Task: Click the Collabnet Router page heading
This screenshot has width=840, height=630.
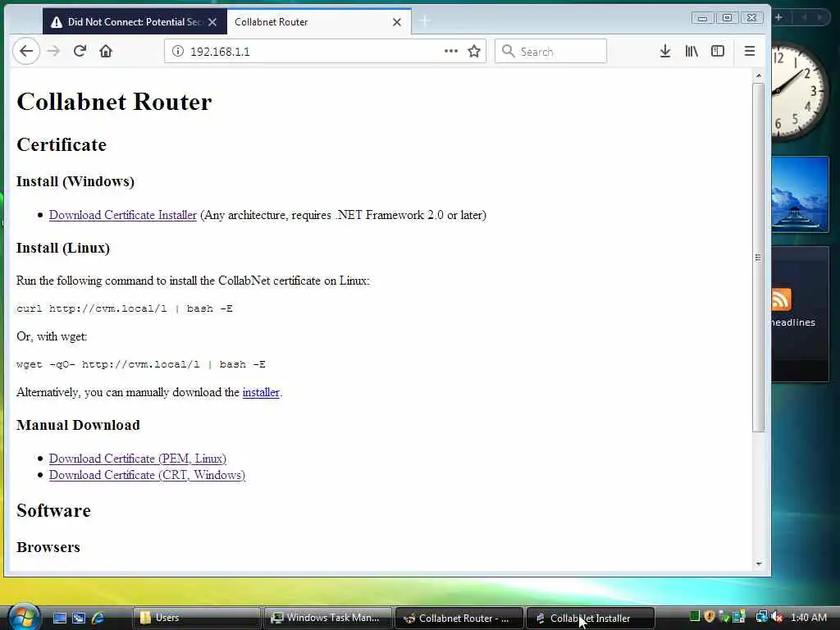Action: pyautogui.click(x=114, y=102)
